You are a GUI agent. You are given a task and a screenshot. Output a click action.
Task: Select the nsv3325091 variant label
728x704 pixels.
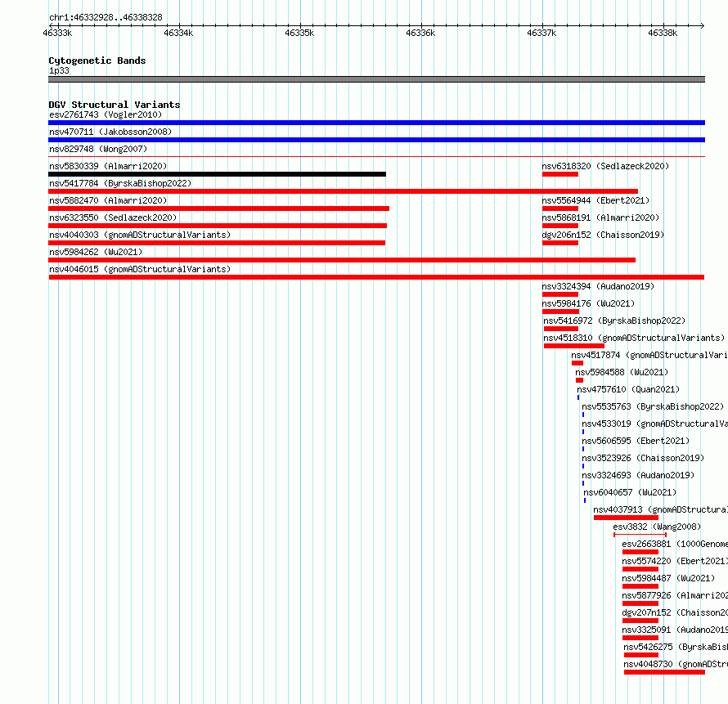675,630
